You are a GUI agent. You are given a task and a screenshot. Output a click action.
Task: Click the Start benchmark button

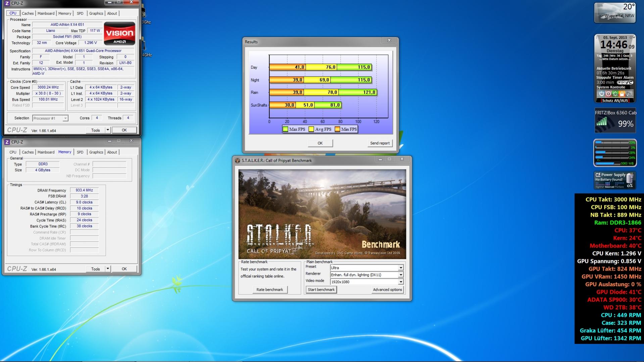point(321,290)
